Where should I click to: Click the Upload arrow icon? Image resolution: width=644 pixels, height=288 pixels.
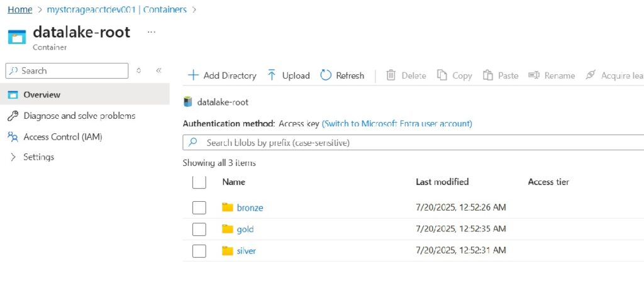[272, 75]
